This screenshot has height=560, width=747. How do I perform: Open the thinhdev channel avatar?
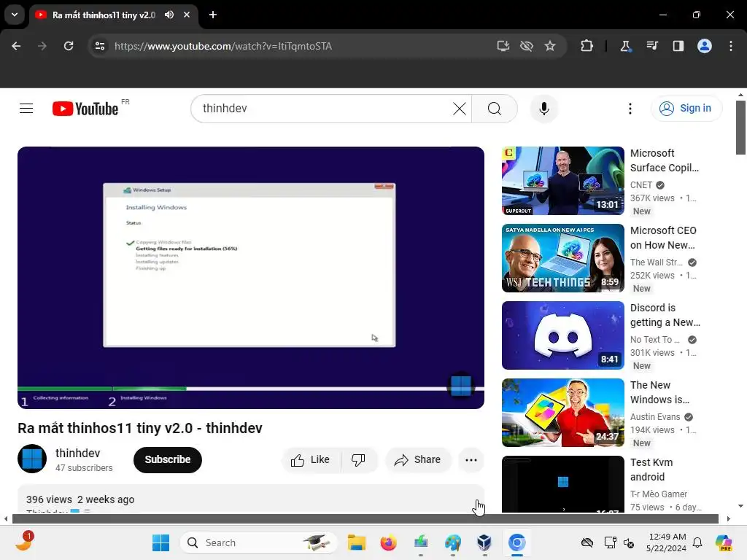pos(32,459)
